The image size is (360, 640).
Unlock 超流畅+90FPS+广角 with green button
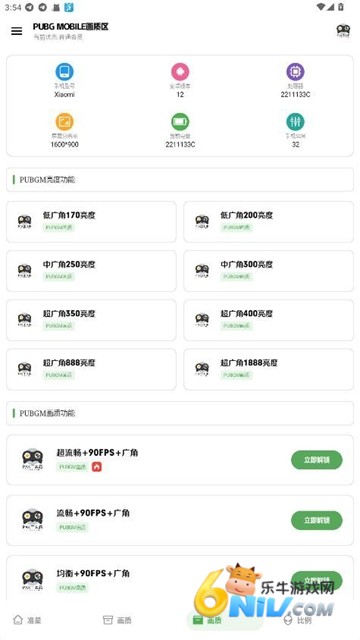click(317, 460)
